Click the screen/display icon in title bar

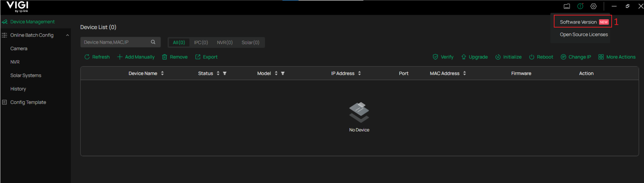[567, 6]
